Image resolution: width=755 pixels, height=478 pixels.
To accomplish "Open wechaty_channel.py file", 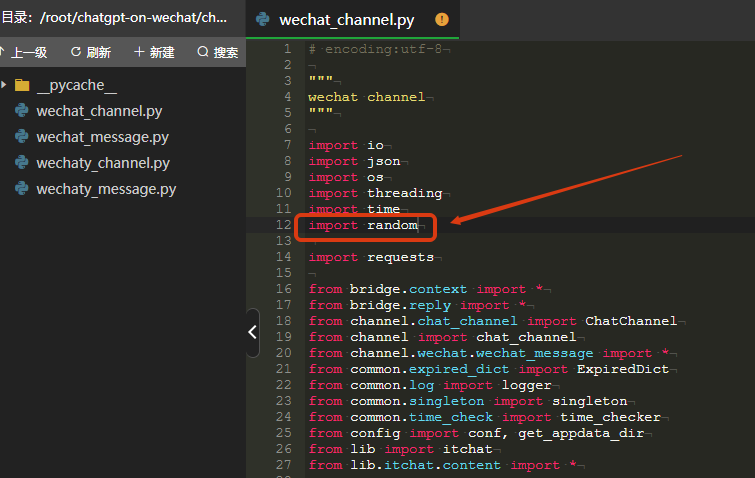I will click(x=103, y=163).
